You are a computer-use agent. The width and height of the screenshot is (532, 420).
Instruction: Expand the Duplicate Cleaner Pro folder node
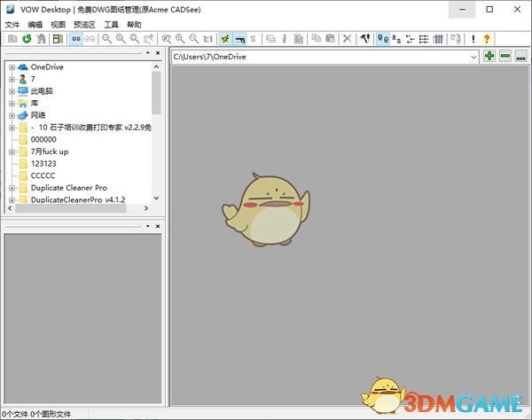(x=12, y=188)
